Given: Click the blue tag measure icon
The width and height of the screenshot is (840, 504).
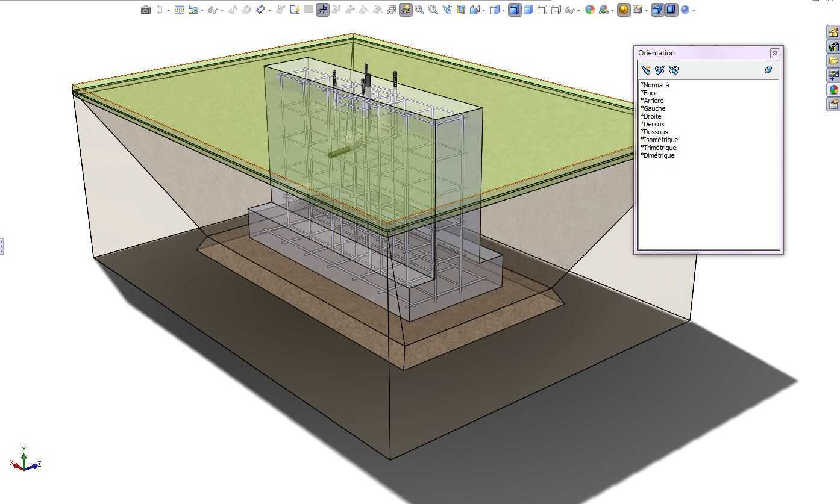Looking at the screenshot, I should tap(260, 10).
